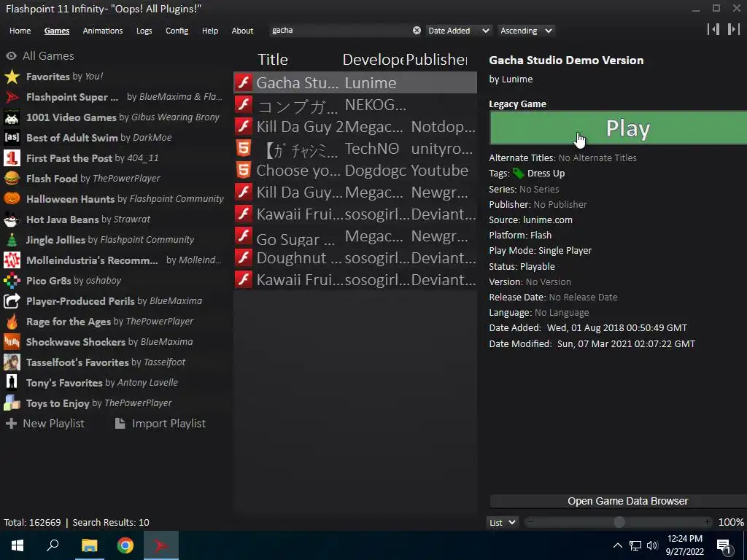Click the Flashpoint Super playlist red logo icon

pyautogui.click(x=12, y=97)
